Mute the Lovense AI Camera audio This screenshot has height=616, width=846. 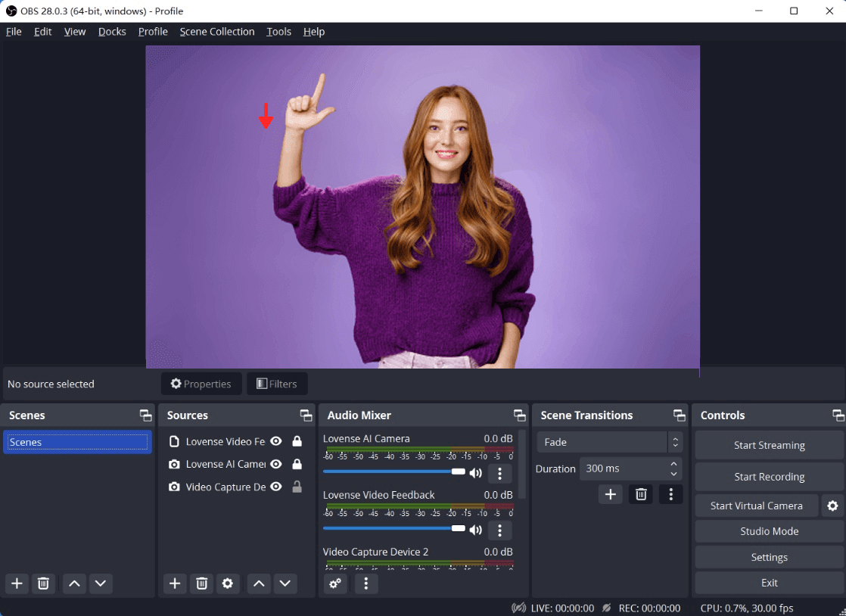click(475, 474)
